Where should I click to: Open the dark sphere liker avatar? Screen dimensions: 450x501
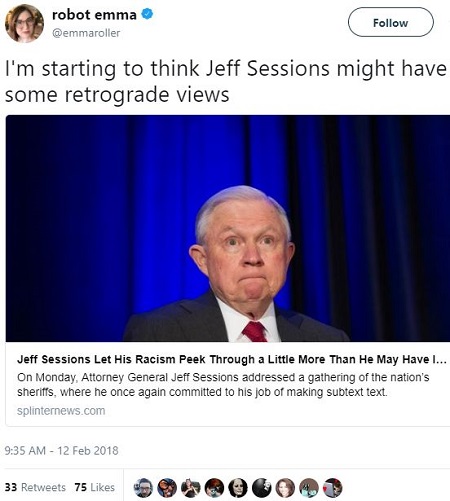pyautogui.click(x=262, y=488)
